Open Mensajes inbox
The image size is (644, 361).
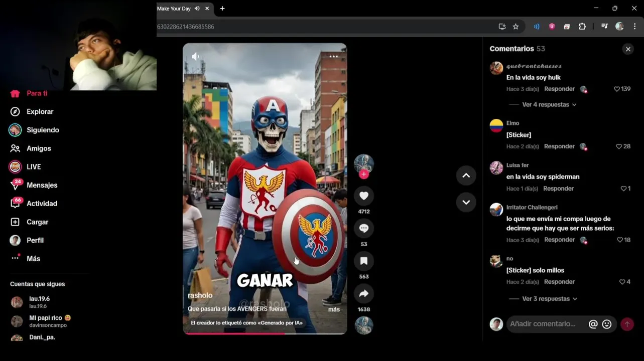(x=34, y=185)
